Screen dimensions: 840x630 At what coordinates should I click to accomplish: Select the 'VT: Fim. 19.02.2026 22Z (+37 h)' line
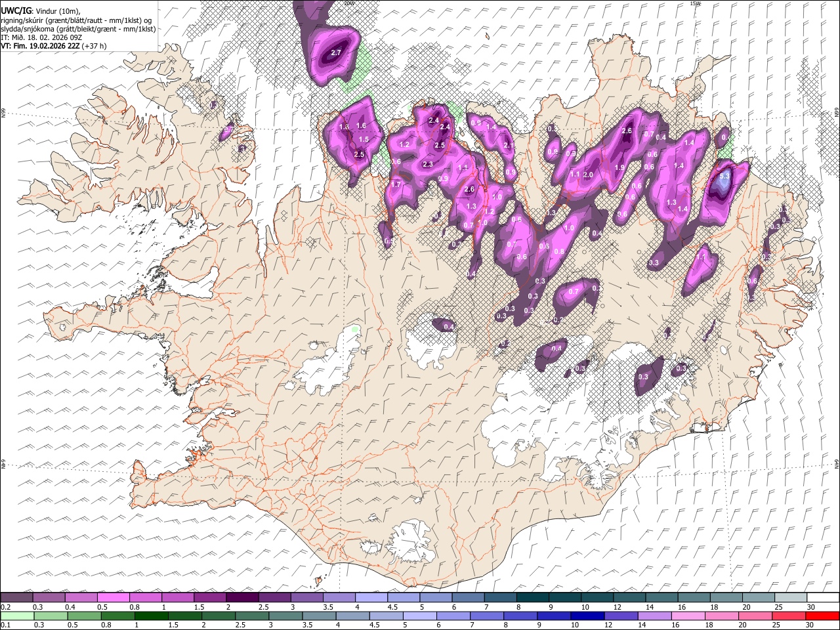click(x=54, y=46)
